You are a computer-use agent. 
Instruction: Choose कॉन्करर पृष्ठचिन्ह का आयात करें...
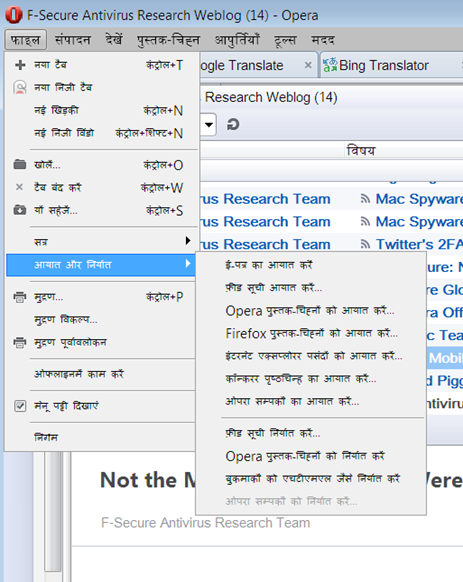point(311,379)
